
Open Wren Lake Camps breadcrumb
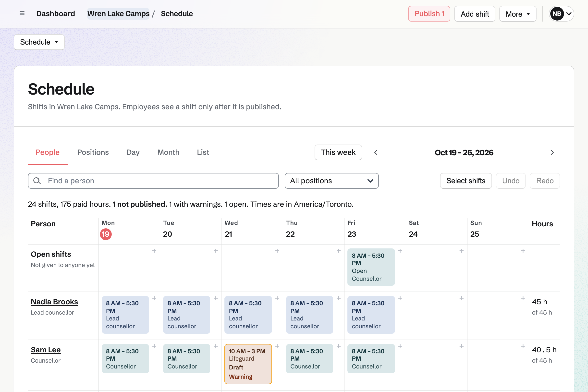[118, 13]
